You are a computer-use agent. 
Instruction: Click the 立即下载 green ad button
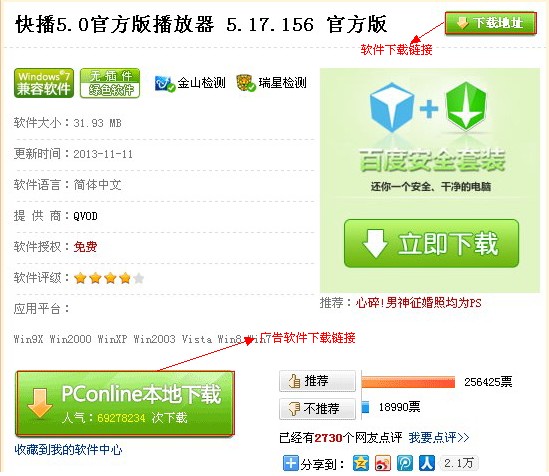pos(431,243)
